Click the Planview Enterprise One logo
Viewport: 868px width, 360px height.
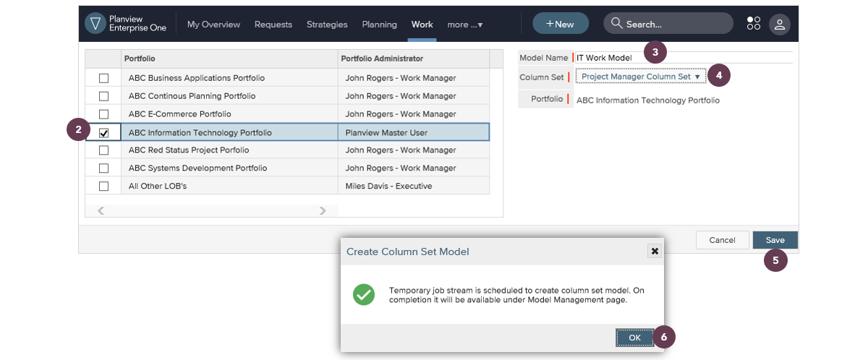pyautogui.click(x=126, y=24)
